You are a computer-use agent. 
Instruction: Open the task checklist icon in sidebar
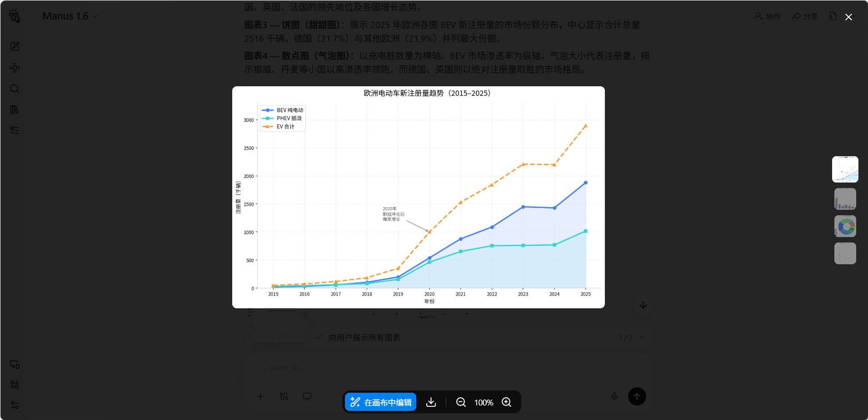coord(15,131)
